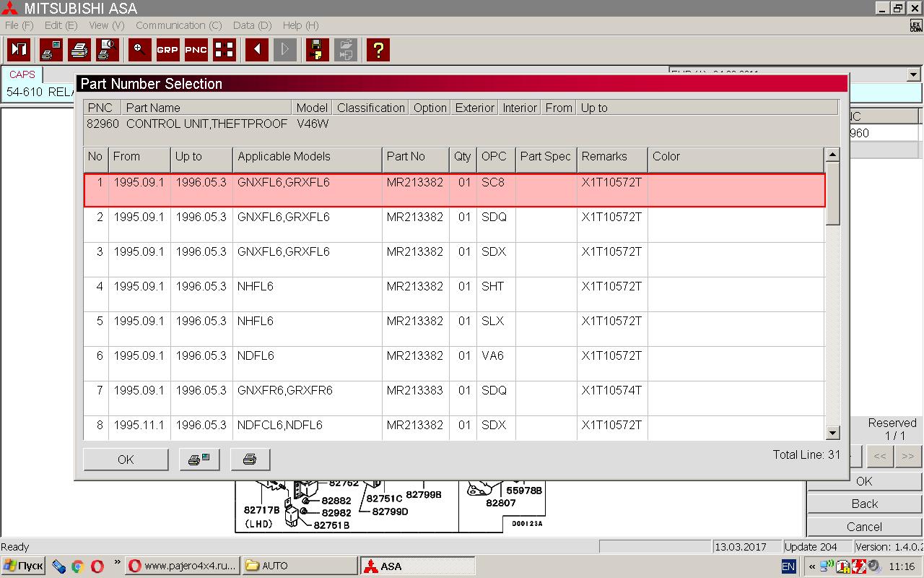Expand the dropdown at top right
The width and height of the screenshot is (924, 578).
click(913, 74)
